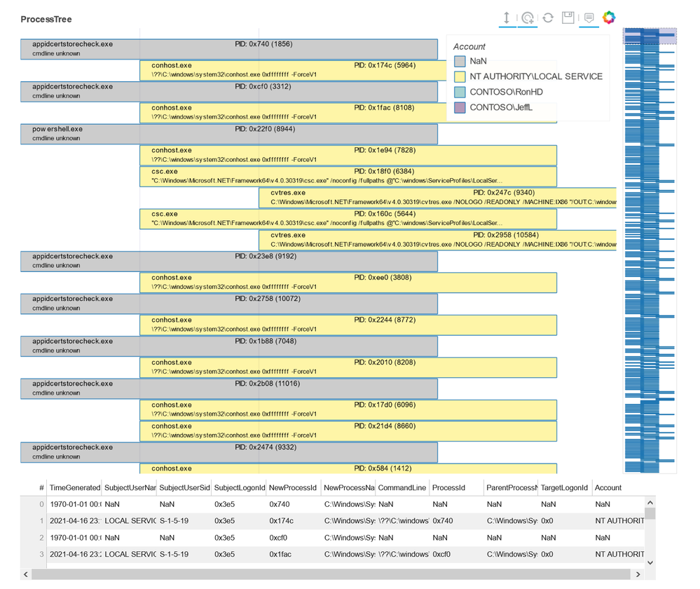
Task: Click the NT AUTHORITY\LOCAL SERVICE legend swatch
Action: 460,77
